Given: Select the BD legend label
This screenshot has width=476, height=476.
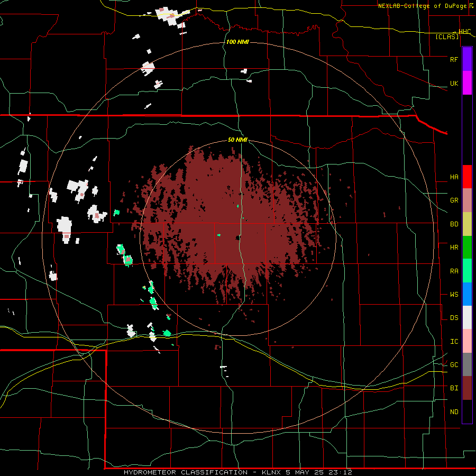Looking at the screenshot, I should (x=454, y=224).
